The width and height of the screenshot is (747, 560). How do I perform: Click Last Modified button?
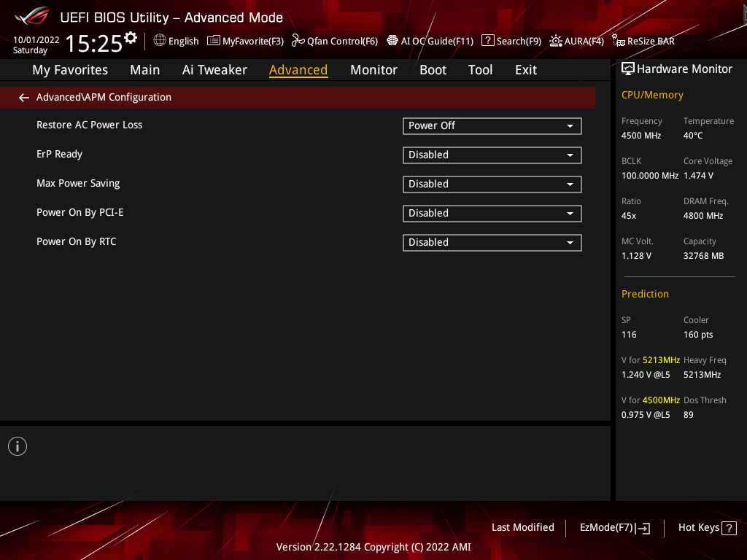522,527
